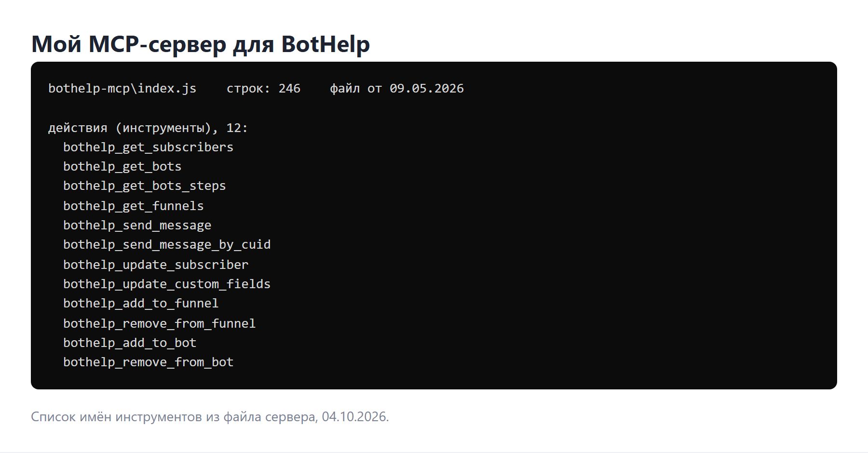The width and height of the screenshot is (868, 453).
Task: Select the bothelp_get_bots_steps entry
Action: coord(145,186)
